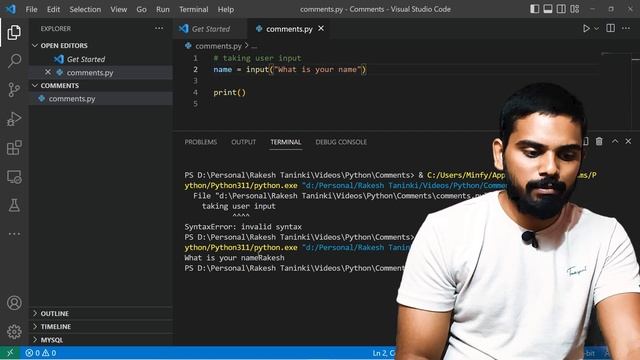Open the Help menu

pyautogui.click(x=226, y=9)
